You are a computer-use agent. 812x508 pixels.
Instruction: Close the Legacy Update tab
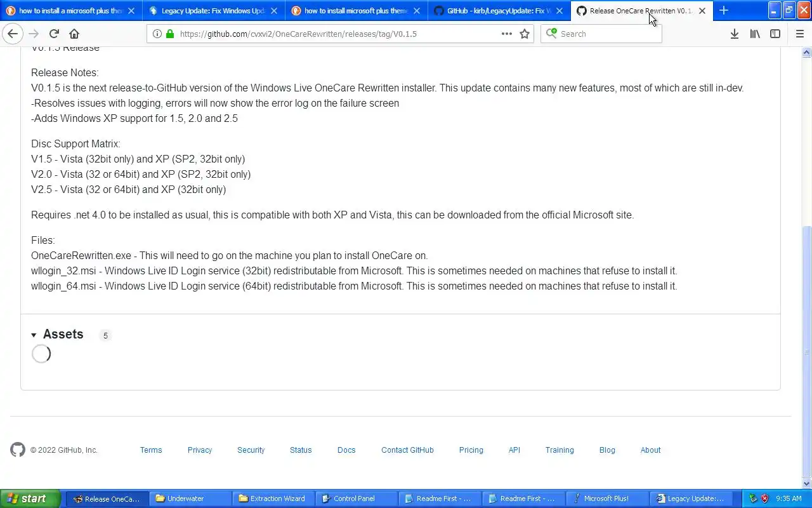pyautogui.click(x=274, y=11)
